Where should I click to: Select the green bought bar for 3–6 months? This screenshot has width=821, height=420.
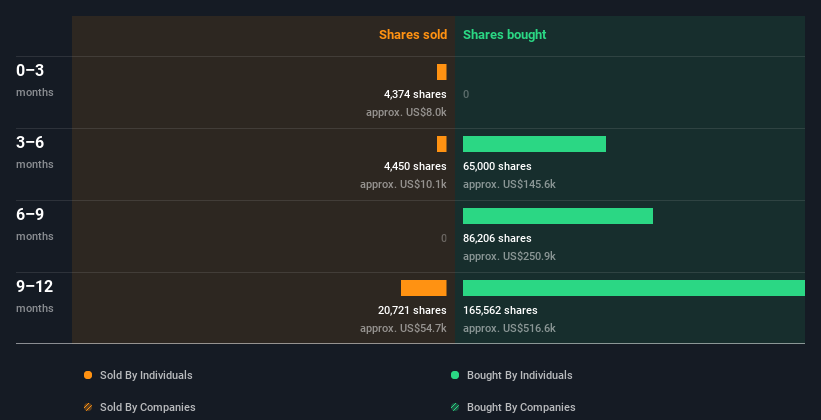click(x=535, y=144)
